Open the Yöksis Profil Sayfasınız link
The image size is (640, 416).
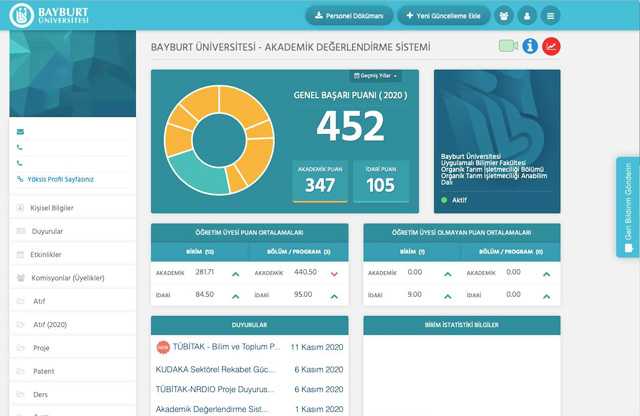pos(60,179)
